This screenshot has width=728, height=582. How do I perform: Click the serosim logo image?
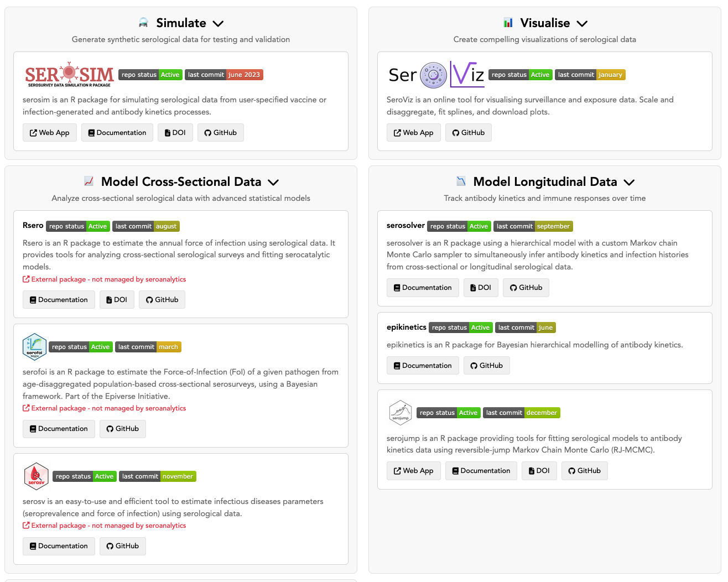(69, 75)
